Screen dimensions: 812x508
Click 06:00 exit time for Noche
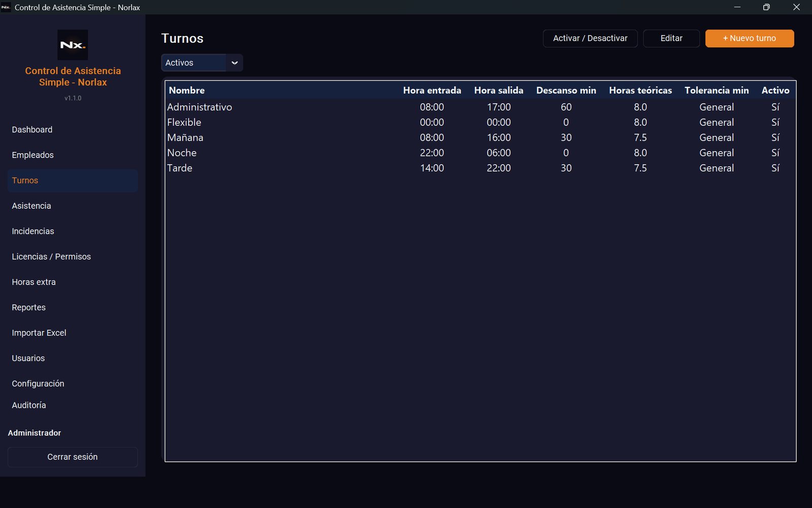point(499,153)
